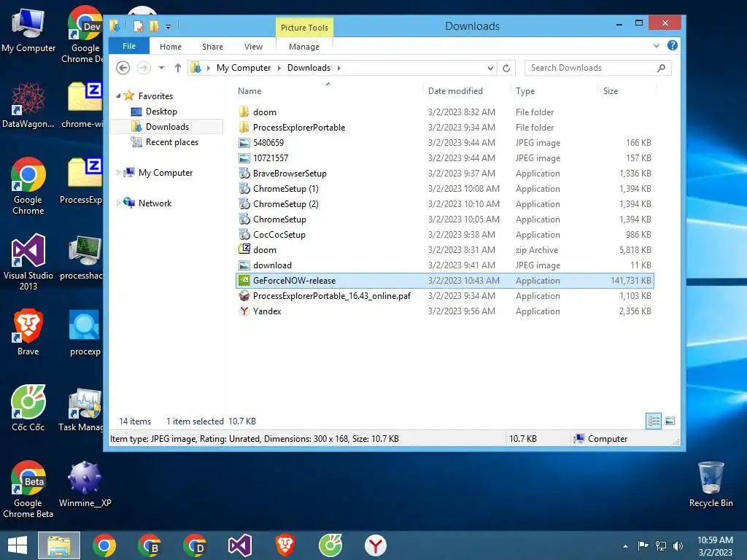Select the ProcessExplorerPortable_16.43_online.paf icon
Viewport: 747px width, 560px height.
244,296
